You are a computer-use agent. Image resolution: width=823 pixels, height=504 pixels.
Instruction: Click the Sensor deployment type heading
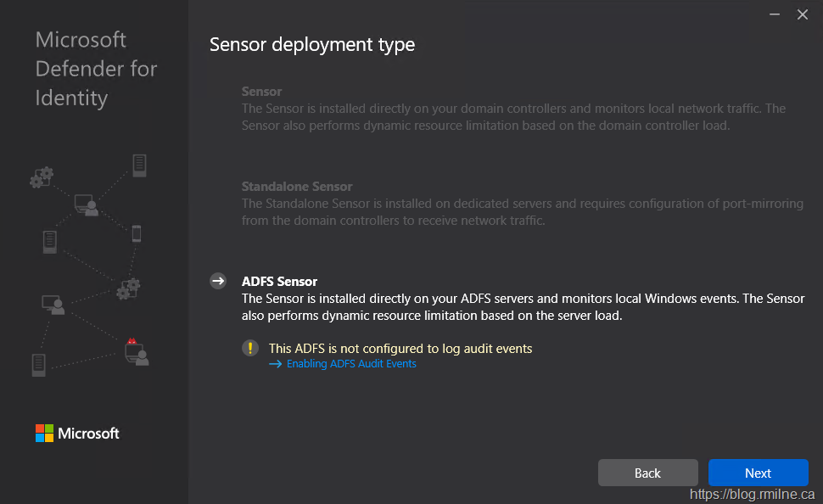312,44
